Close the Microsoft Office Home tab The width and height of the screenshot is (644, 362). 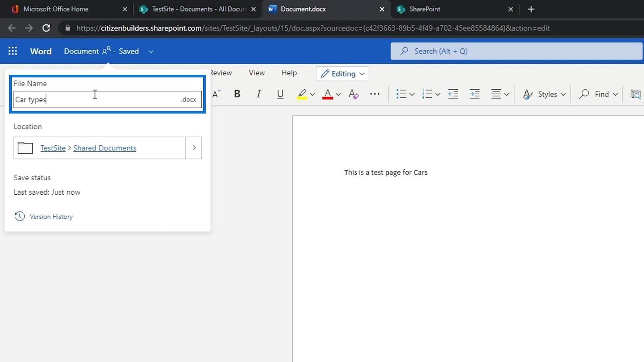pyautogui.click(x=125, y=9)
